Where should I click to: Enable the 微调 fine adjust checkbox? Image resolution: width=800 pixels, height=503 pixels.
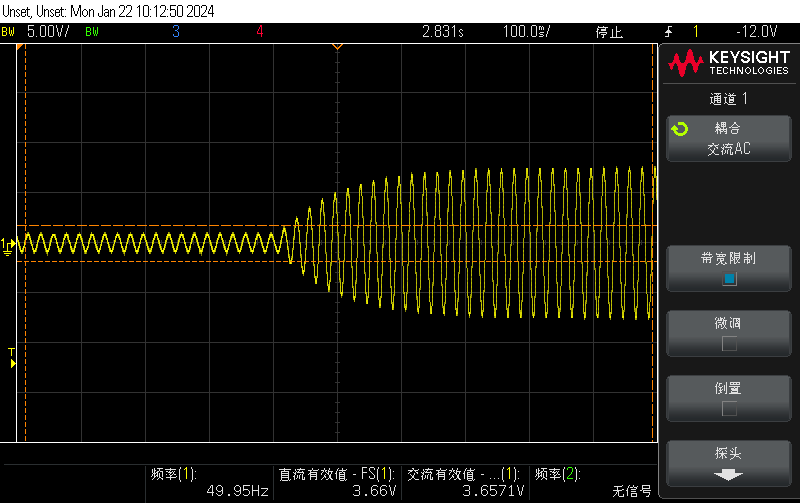[x=729, y=344]
